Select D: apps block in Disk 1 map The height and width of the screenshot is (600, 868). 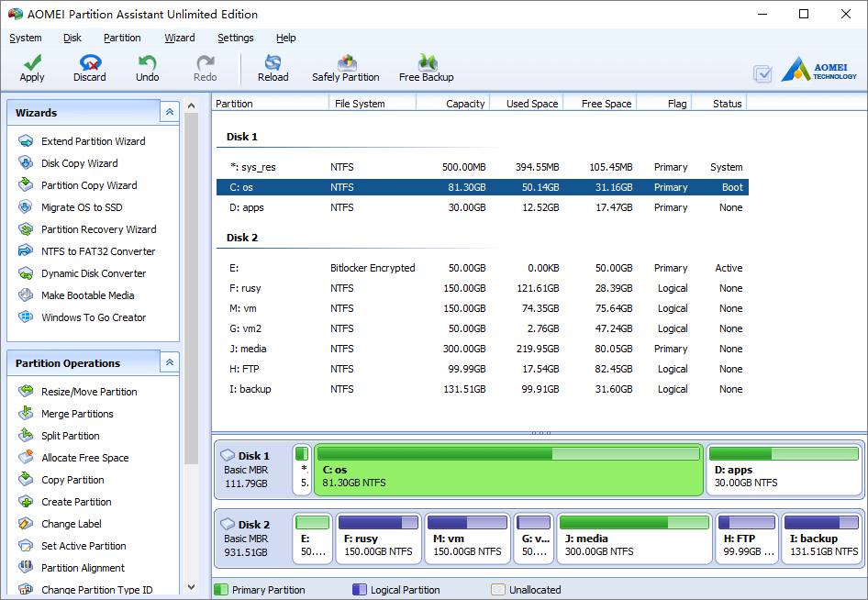coord(784,470)
